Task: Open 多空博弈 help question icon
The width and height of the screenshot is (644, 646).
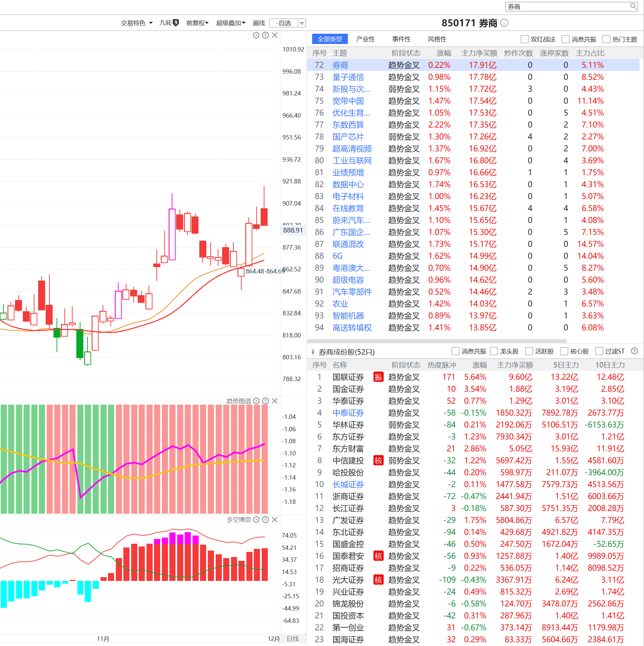Action: [265, 520]
